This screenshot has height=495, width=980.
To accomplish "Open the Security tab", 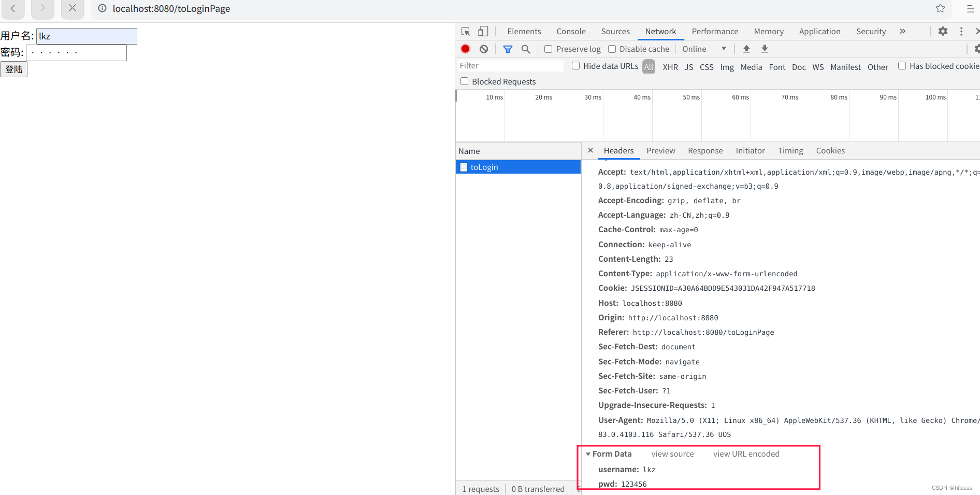I will click(x=871, y=32).
